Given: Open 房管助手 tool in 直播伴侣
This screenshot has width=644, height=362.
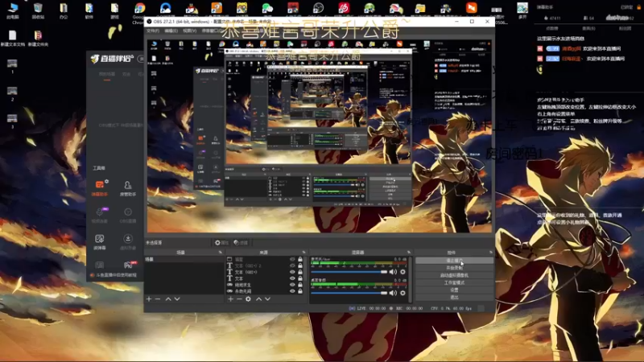Looking at the screenshot, I should [x=128, y=188].
